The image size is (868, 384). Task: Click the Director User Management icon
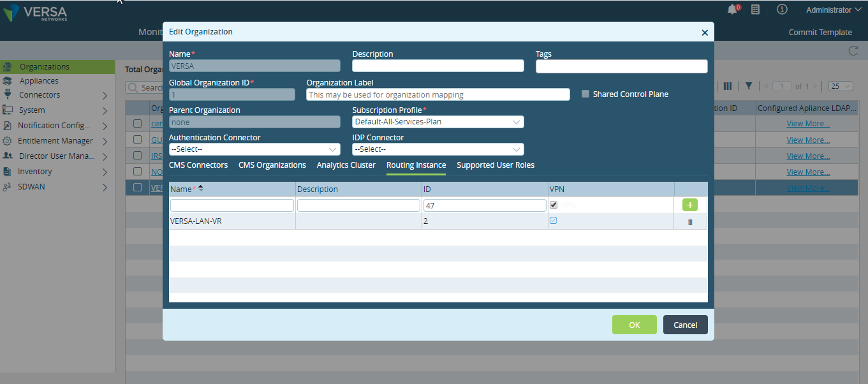(8, 156)
